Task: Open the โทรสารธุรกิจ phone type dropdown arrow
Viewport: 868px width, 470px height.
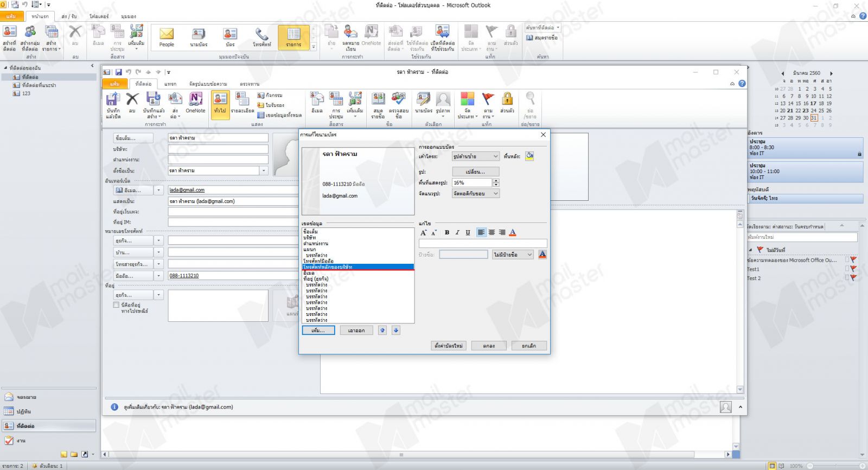Action: click(x=159, y=264)
